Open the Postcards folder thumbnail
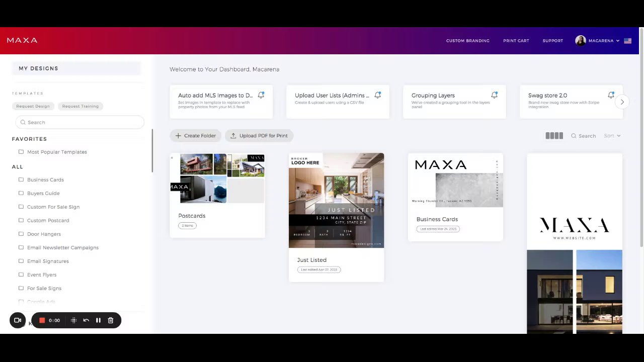Viewport: 644px width, 362px height. pyautogui.click(x=217, y=178)
